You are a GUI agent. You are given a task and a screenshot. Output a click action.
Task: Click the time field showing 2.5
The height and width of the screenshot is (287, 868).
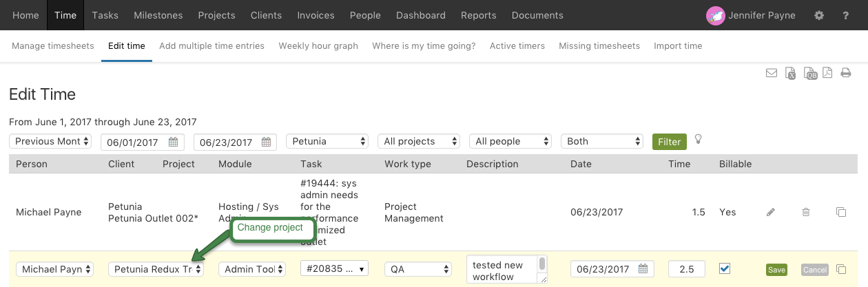(x=686, y=269)
